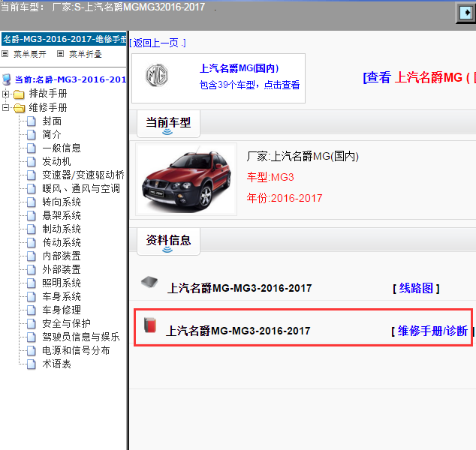Click the 名爵-MG3-2016-2017-维修手册 header
476x450 pixels.
click(64, 39)
